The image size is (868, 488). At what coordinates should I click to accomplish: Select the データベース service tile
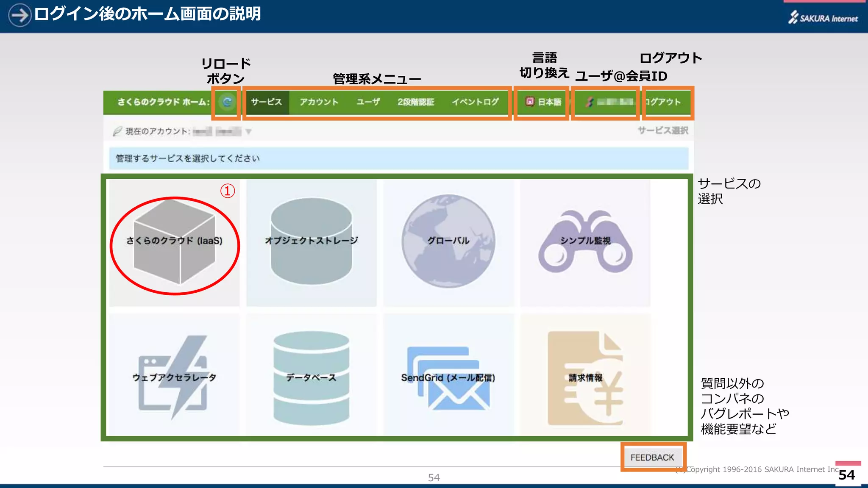(x=312, y=375)
